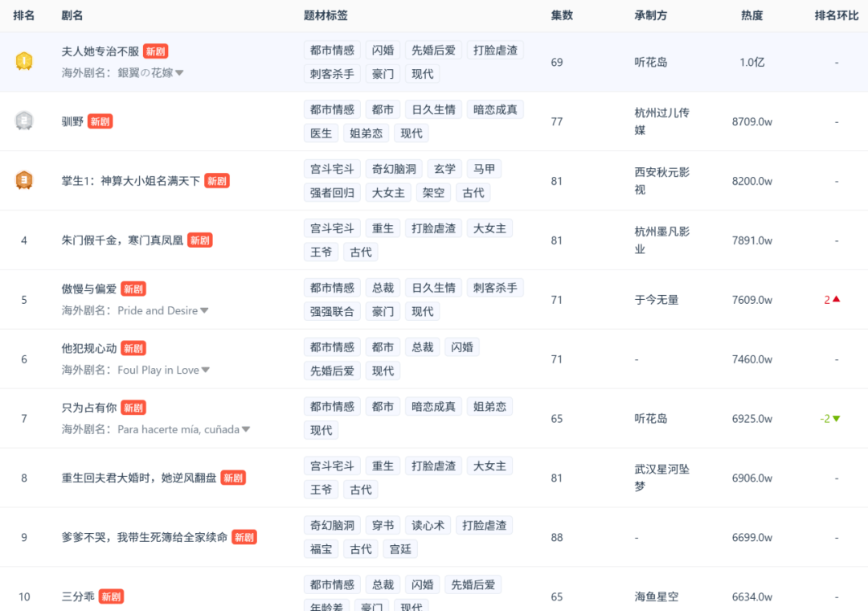Click the 排名环比 column header
Viewport: 868px width, 611px height.
pyautogui.click(x=837, y=15)
